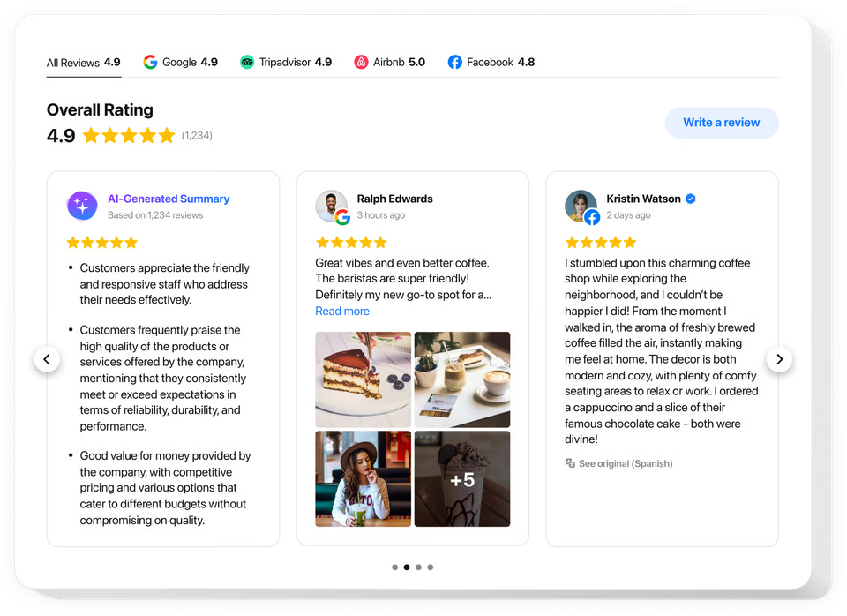Jump to the last carousel pagination dot
The image size is (847, 616).
pyautogui.click(x=431, y=567)
